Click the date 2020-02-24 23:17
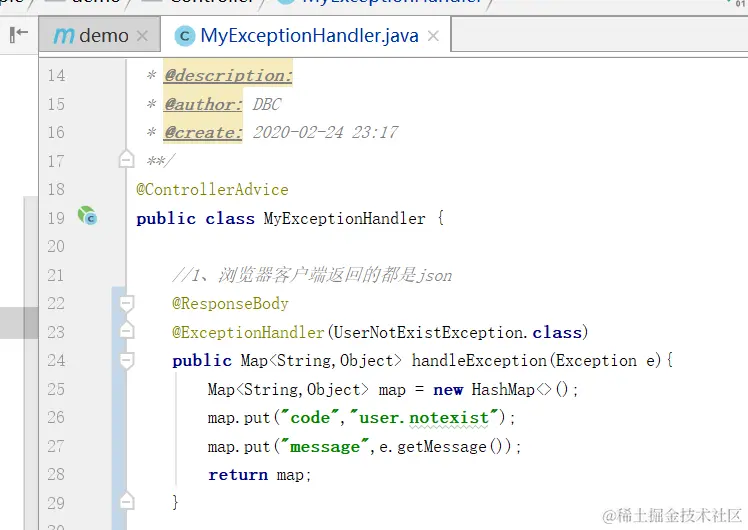748x530 pixels. coord(325,132)
